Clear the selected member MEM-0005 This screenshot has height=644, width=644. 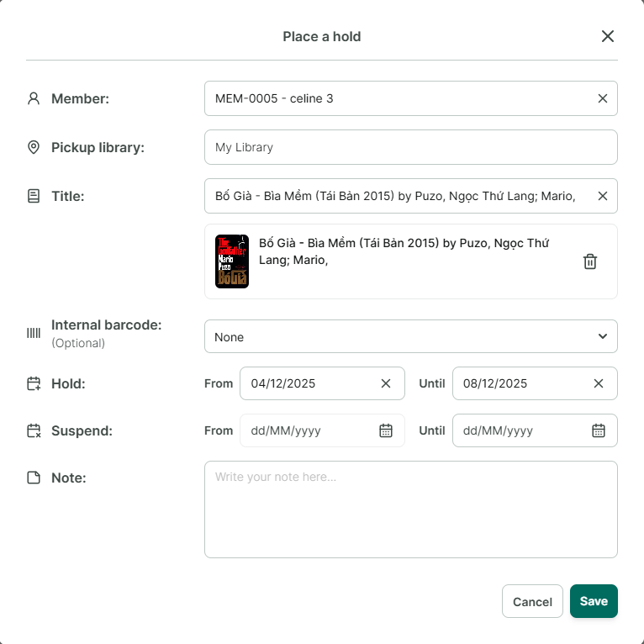[x=602, y=98]
